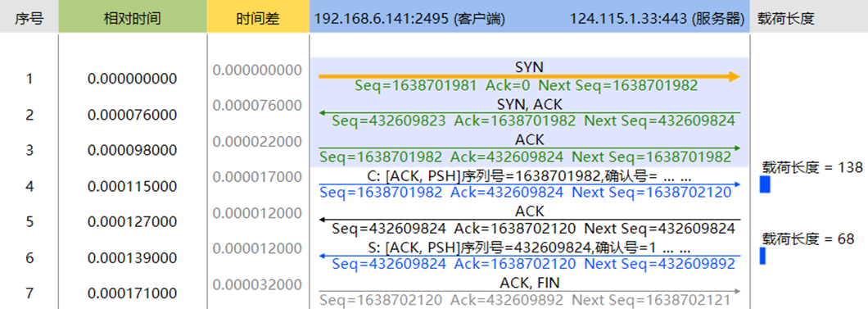Image resolution: width=868 pixels, height=309 pixels.
Task: Select packet 3 ACK handshake arrow
Action: (529, 148)
